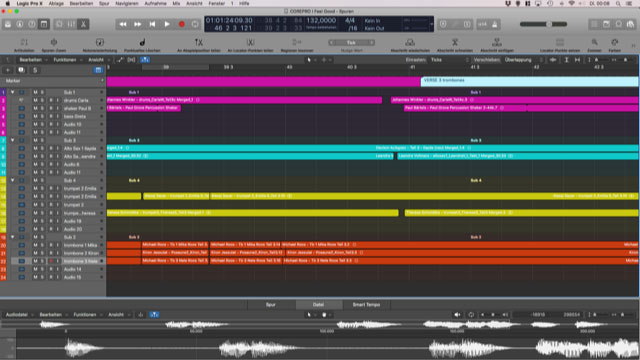Click the Abschnitt schneiden toolbar icon
Screen dimensions: 640x360
click(455, 42)
